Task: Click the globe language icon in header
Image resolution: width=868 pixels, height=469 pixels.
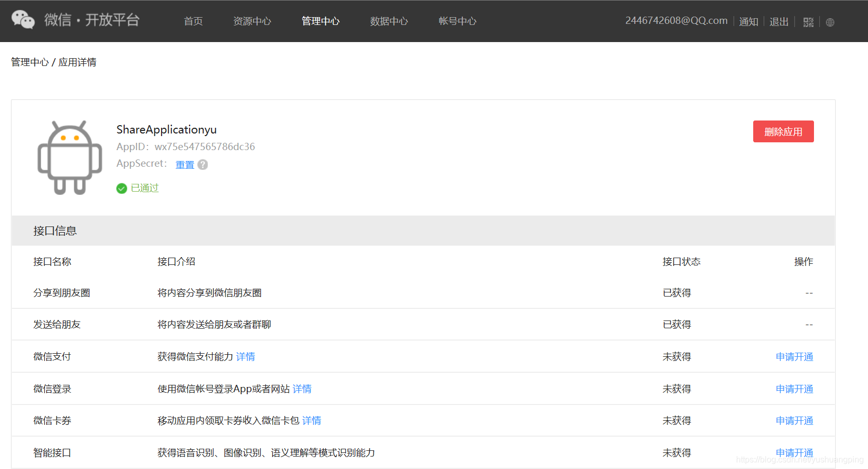Action: point(830,22)
